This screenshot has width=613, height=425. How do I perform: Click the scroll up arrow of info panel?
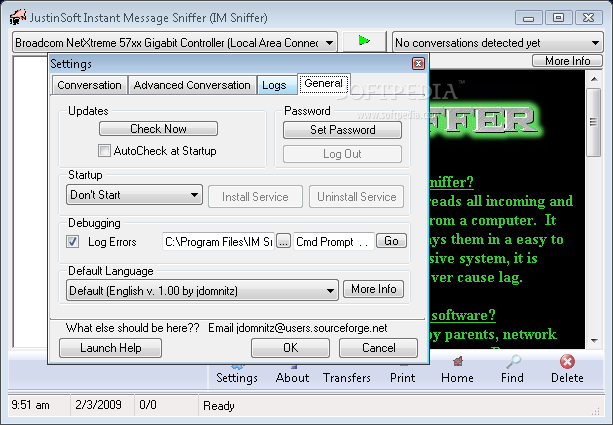(x=594, y=79)
